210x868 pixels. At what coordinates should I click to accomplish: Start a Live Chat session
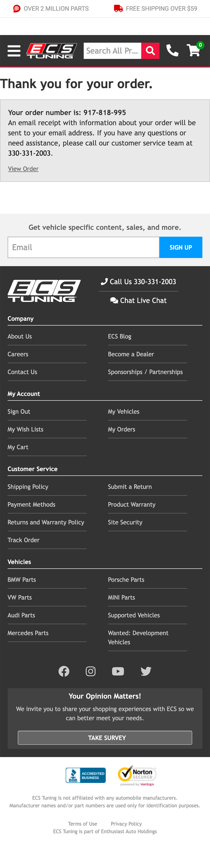pyautogui.click(x=138, y=300)
